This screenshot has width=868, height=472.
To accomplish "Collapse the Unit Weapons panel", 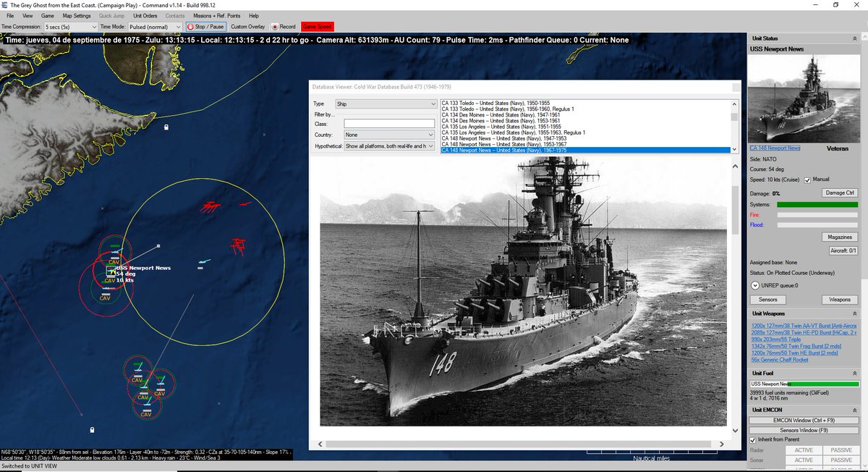I will (x=855, y=313).
